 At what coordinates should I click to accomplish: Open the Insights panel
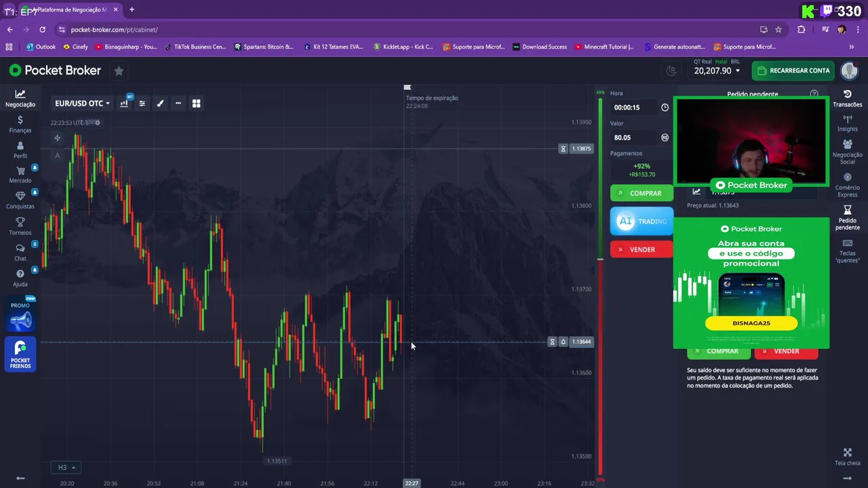(847, 123)
